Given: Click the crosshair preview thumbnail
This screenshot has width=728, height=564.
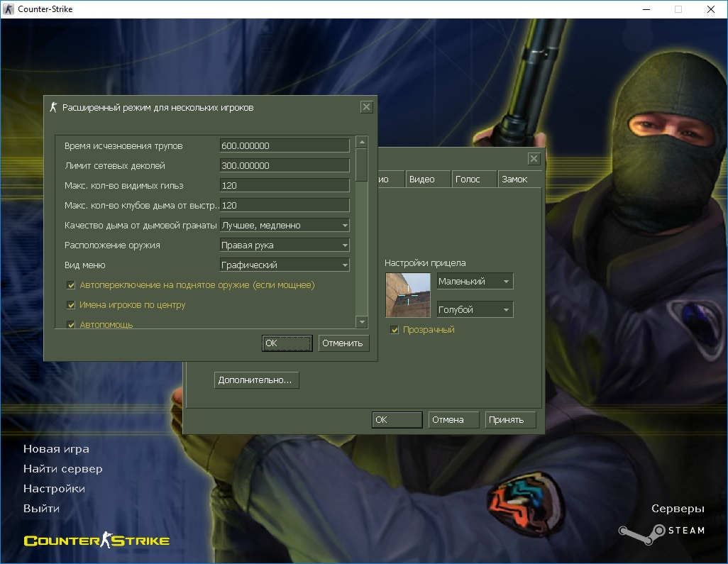Looking at the screenshot, I should [408, 295].
